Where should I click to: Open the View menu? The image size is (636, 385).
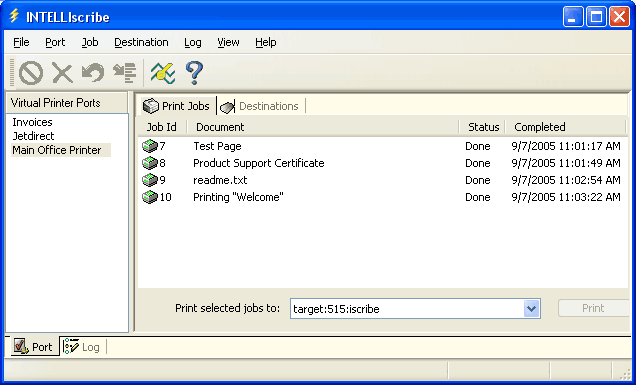[x=228, y=42]
